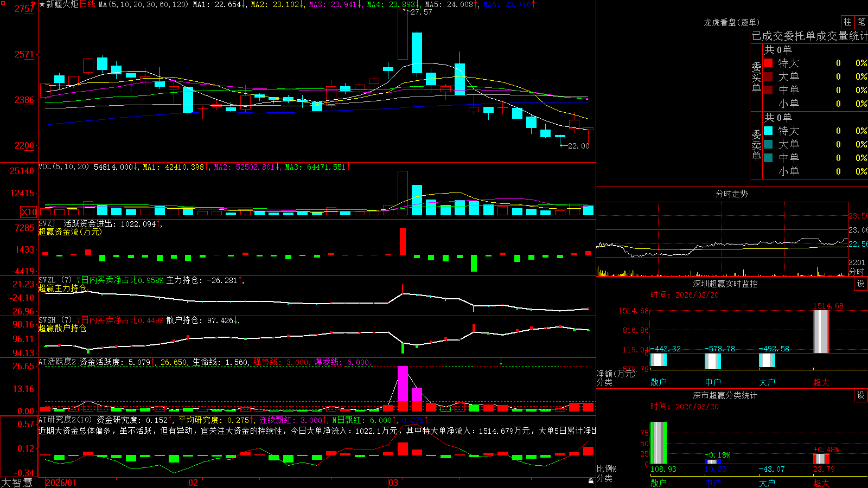Click the green down arrow in AI活跃度 panel
This screenshot has width=868, height=488.
[x=501, y=362]
